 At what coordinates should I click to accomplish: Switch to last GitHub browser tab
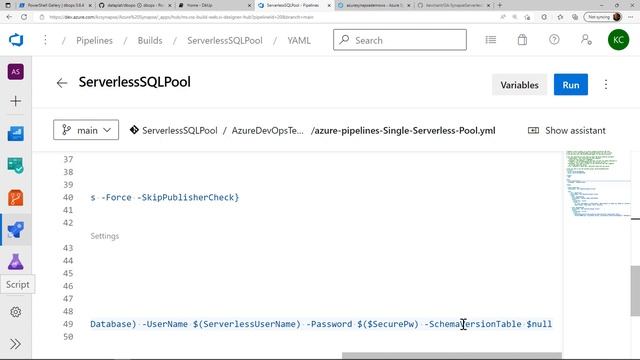pos(453,5)
